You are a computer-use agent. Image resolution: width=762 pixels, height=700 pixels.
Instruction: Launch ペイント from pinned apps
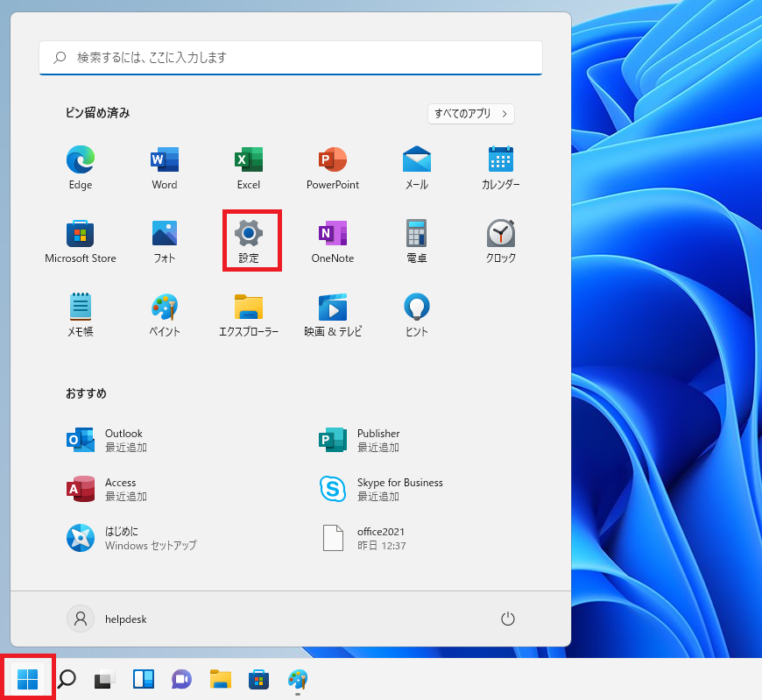tap(165, 315)
